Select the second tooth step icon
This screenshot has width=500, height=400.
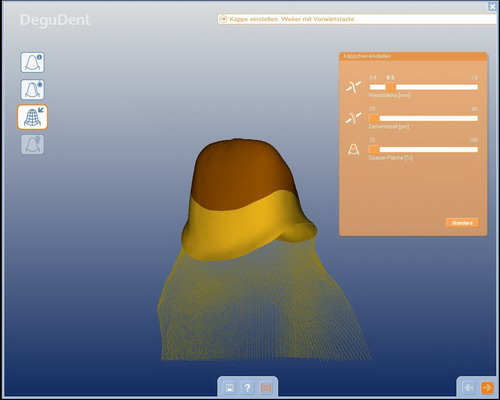click(32, 90)
